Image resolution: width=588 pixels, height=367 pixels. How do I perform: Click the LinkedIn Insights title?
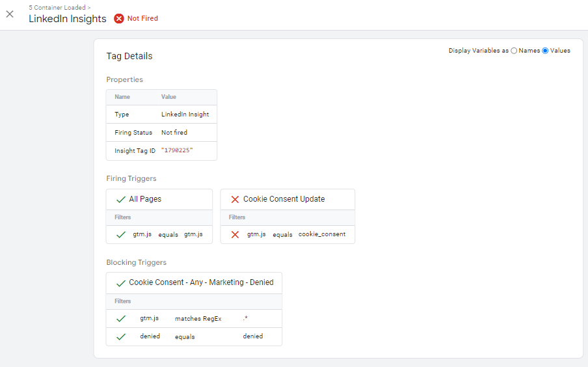point(68,19)
